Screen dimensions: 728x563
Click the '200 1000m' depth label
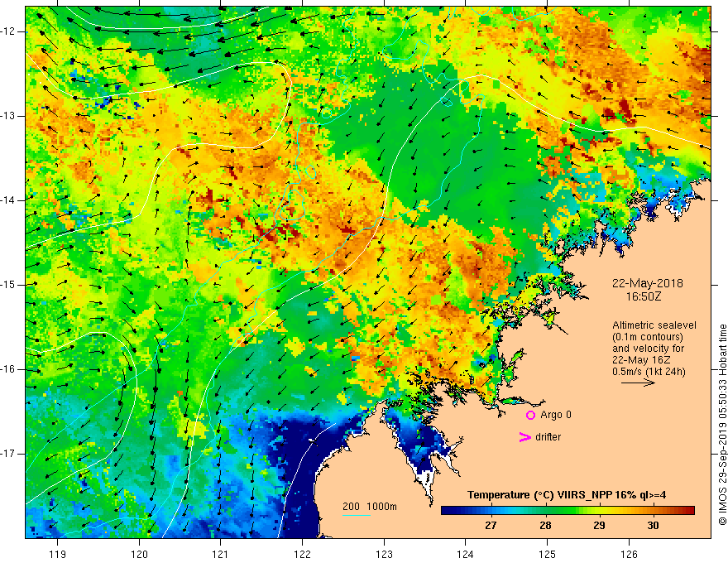(370, 507)
